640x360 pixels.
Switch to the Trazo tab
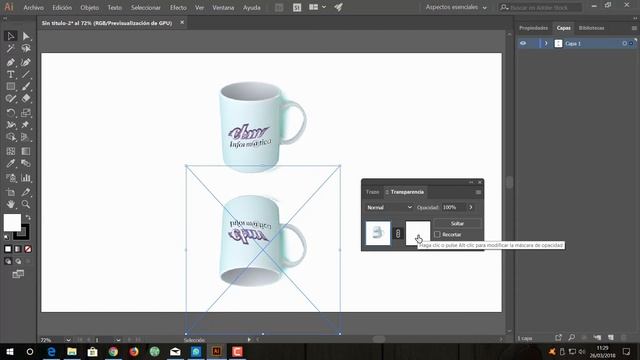click(372, 192)
